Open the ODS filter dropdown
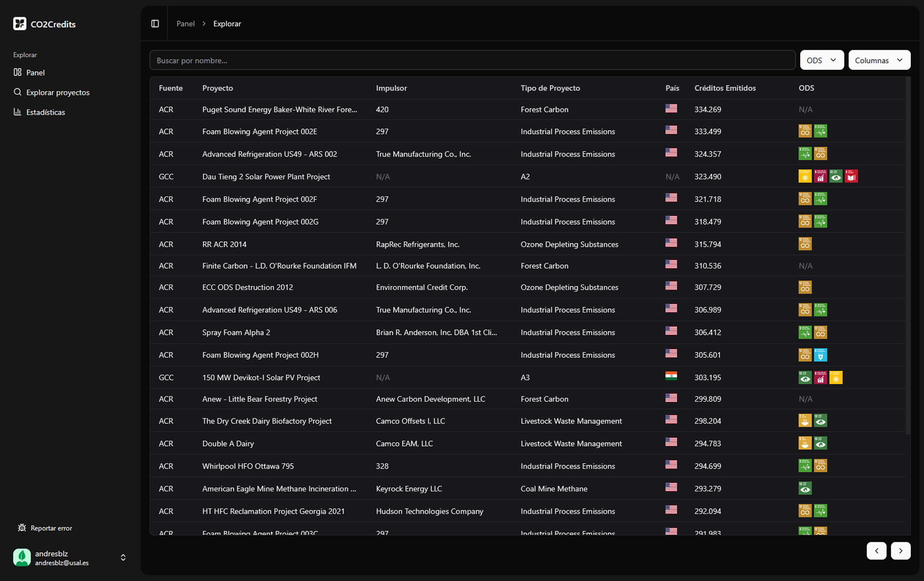 (x=822, y=60)
